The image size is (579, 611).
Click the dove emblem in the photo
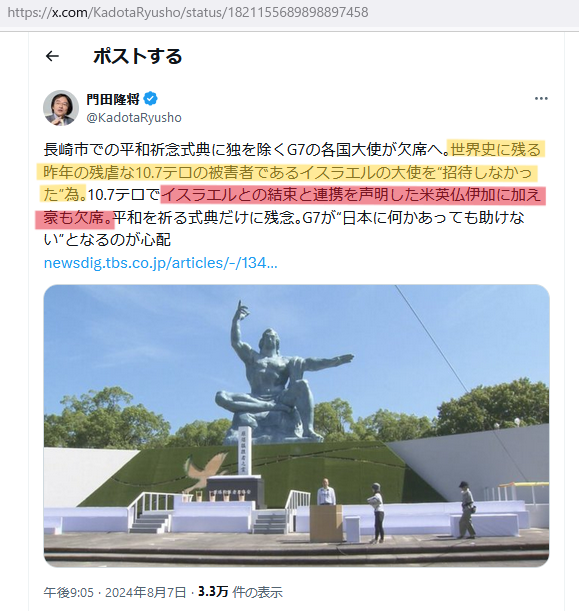click(x=207, y=470)
